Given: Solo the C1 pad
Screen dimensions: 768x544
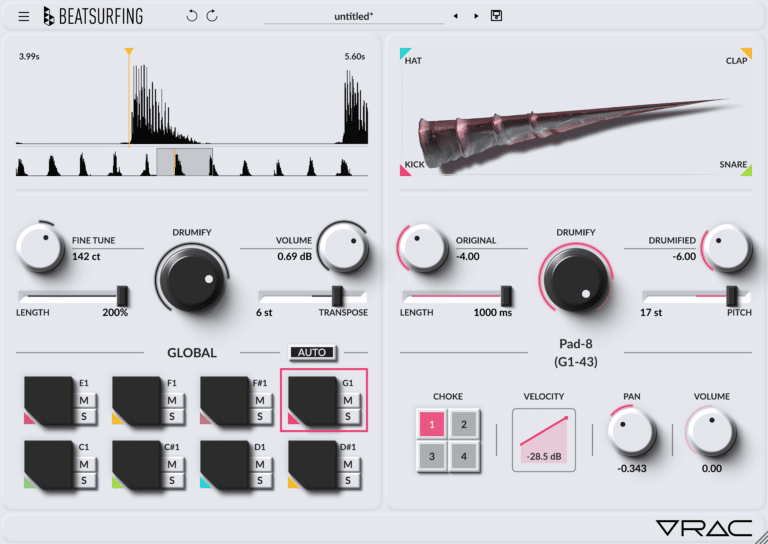Looking at the screenshot, I should click(x=84, y=480).
